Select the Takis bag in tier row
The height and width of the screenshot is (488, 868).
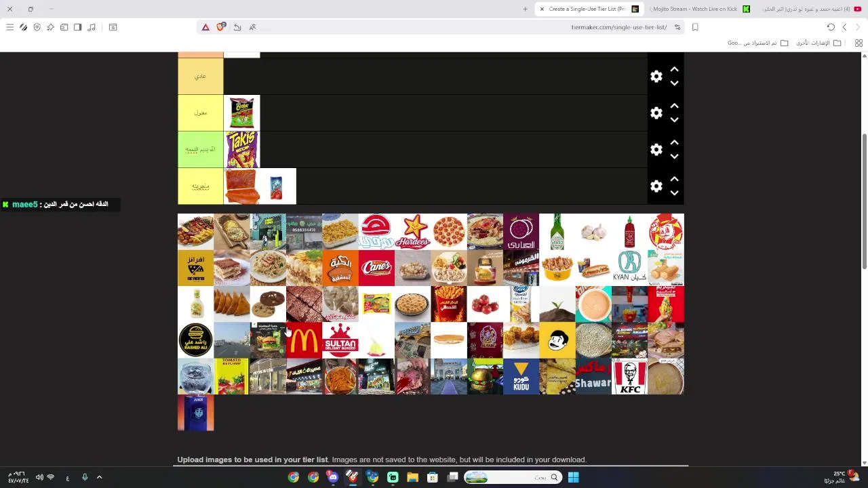coord(241,150)
